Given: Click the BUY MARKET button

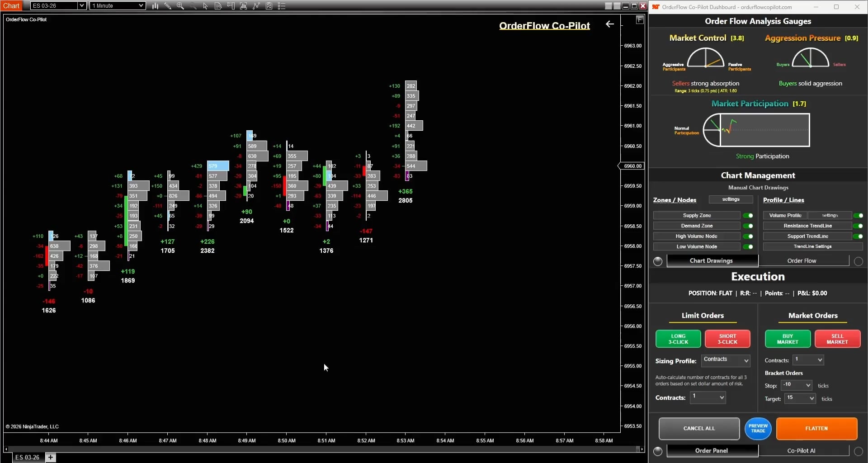Looking at the screenshot, I should click(x=787, y=339).
